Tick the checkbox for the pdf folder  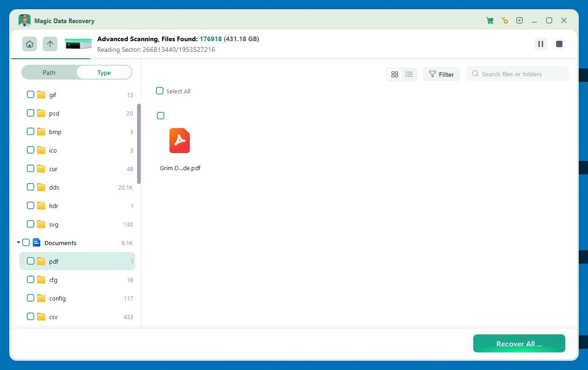point(31,261)
